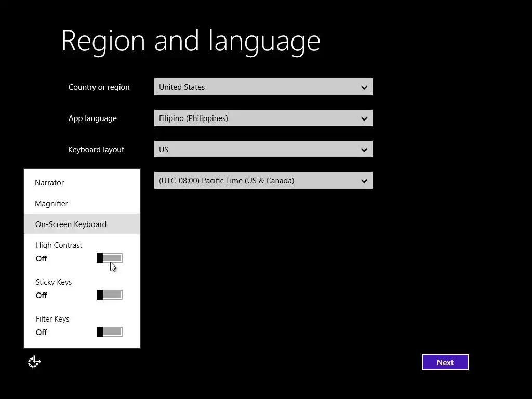Toggle the High Contrast switch
The height and width of the screenshot is (399, 532).
pos(109,258)
